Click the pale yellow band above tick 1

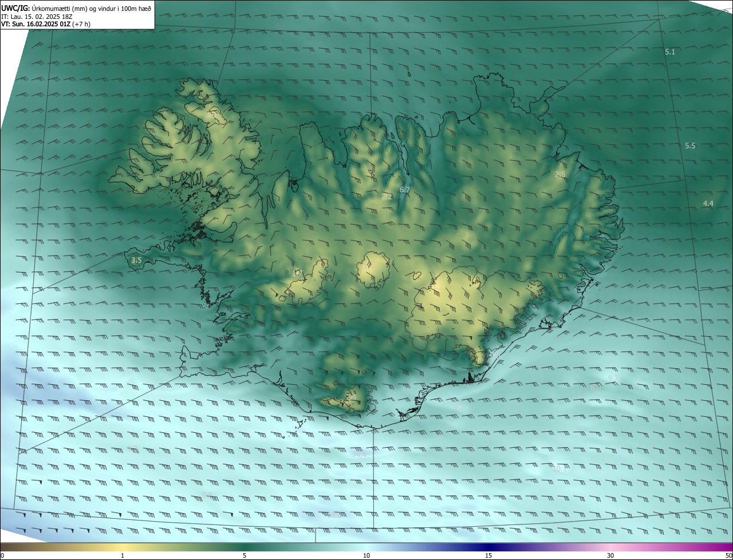tap(123, 547)
